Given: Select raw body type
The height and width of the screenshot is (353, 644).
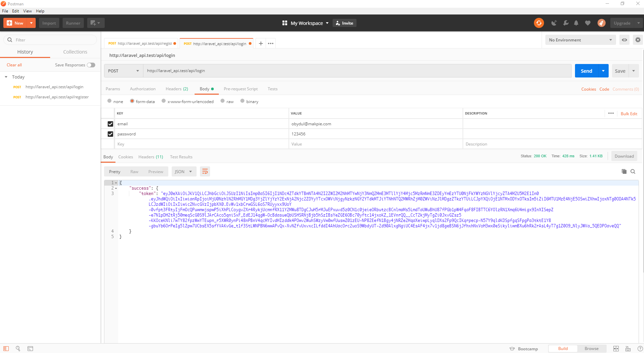Looking at the screenshot, I should tap(223, 101).
